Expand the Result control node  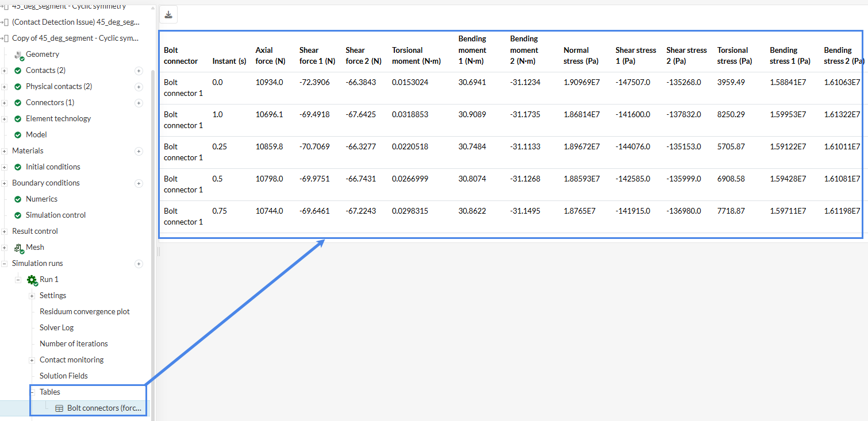(5, 231)
